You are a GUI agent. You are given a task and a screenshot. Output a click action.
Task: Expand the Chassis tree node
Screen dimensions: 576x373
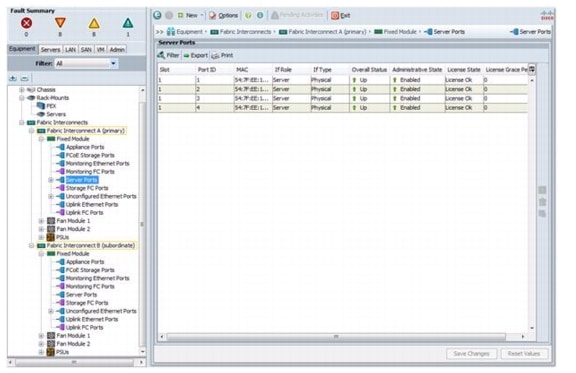click(22, 90)
